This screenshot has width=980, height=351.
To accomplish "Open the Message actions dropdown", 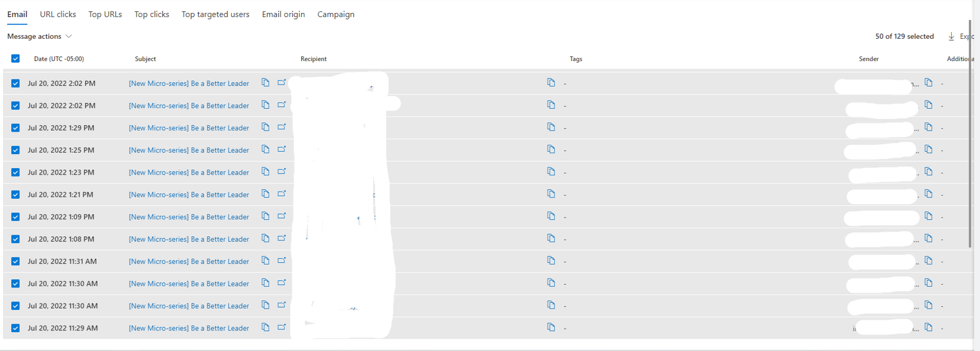I will coord(39,36).
